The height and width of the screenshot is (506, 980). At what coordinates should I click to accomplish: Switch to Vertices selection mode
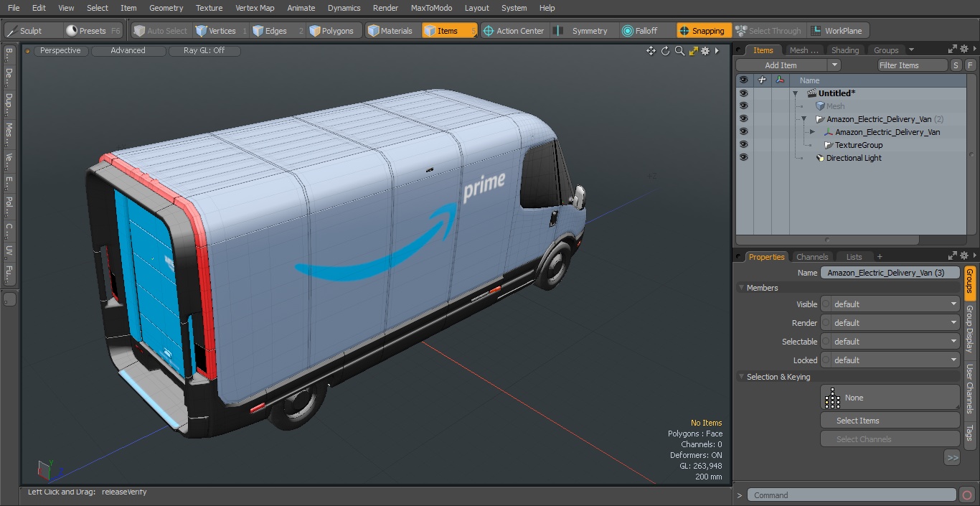pyautogui.click(x=221, y=31)
